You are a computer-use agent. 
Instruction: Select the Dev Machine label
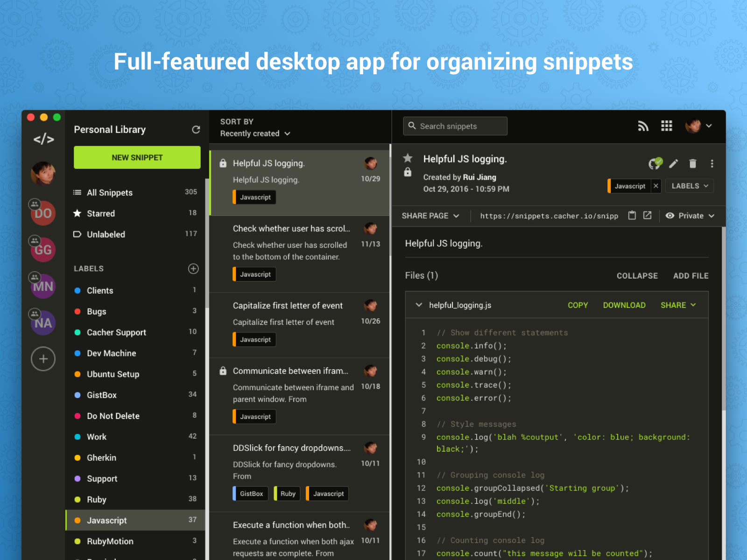(135, 353)
